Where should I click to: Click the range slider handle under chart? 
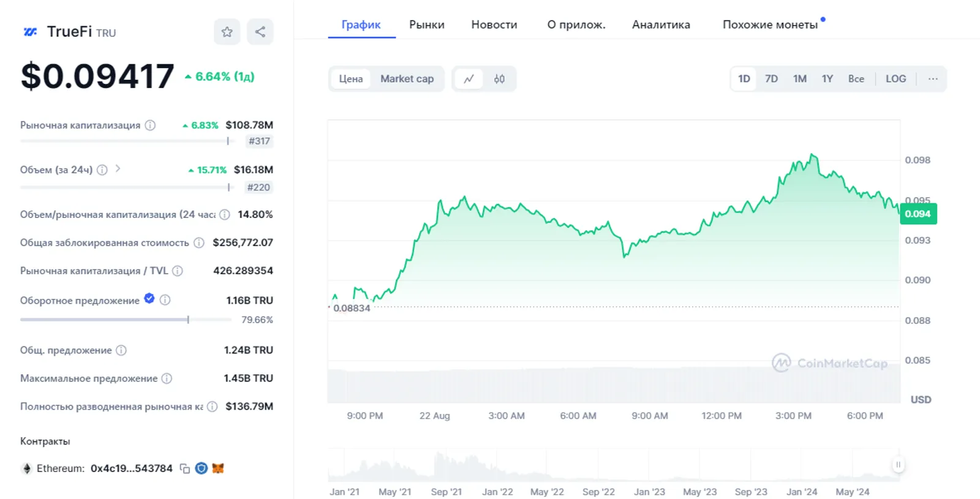click(898, 465)
